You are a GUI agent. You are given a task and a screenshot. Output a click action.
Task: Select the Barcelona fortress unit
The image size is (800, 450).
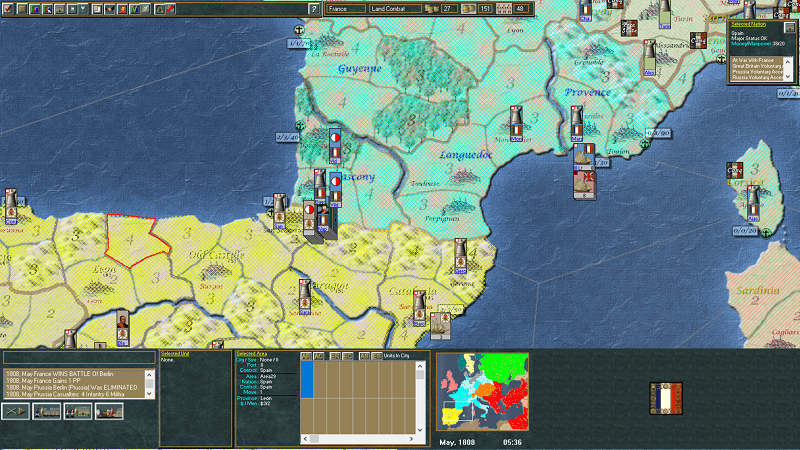pyautogui.click(x=419, y=308)
